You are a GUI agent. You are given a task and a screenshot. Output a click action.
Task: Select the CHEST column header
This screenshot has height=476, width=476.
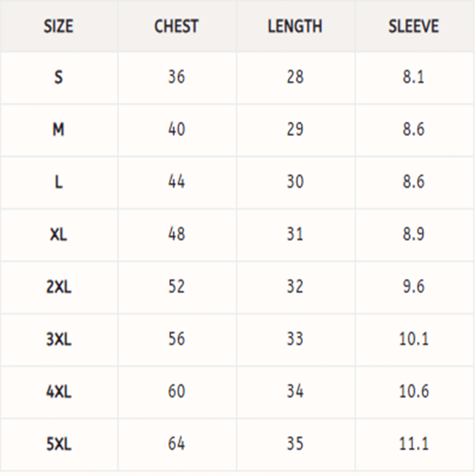click(x=176, y=27)
